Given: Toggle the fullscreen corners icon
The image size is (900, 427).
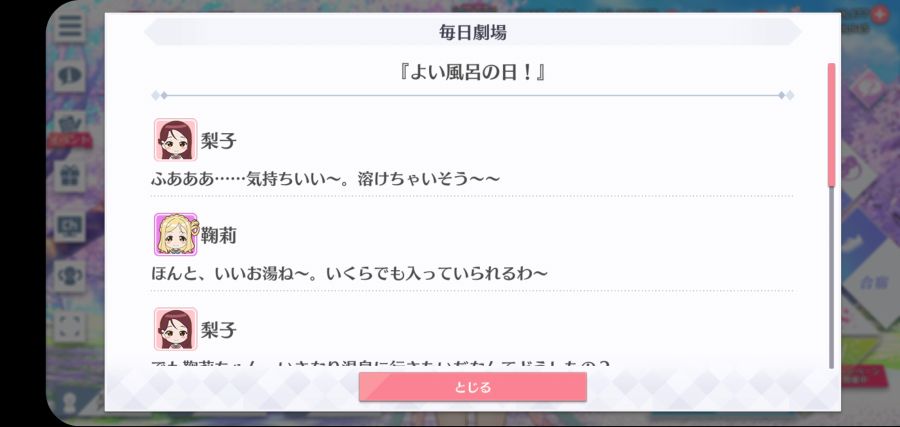Looking at the screenshot, I should tap(71, 326).
